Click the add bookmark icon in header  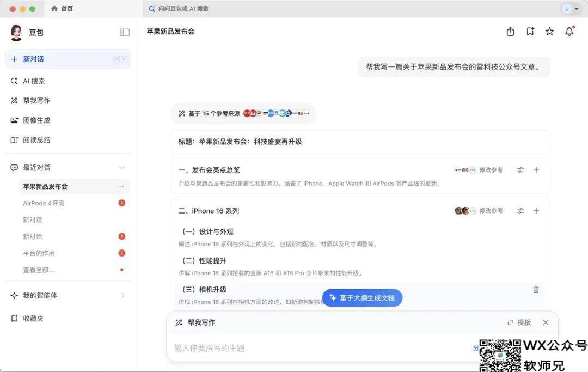[530, 32]
